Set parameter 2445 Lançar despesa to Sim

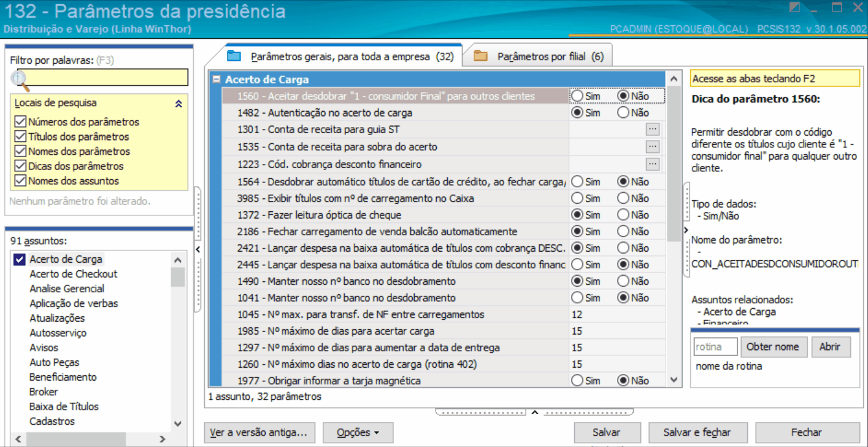(577, 265)
